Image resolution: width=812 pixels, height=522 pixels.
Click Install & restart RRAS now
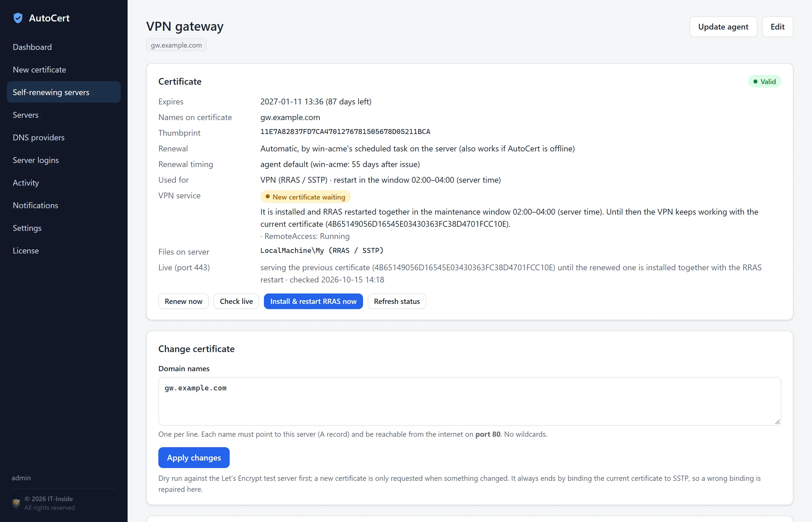[313, 301]
